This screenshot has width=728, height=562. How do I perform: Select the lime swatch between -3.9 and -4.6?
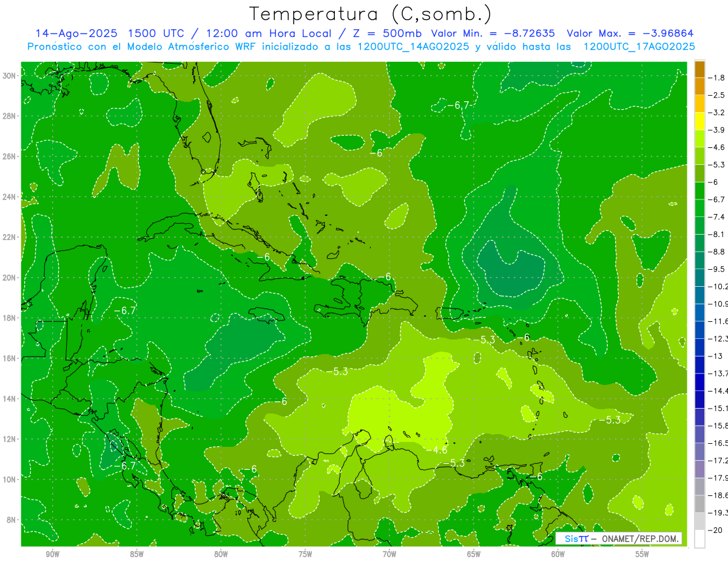pos(699,138)
